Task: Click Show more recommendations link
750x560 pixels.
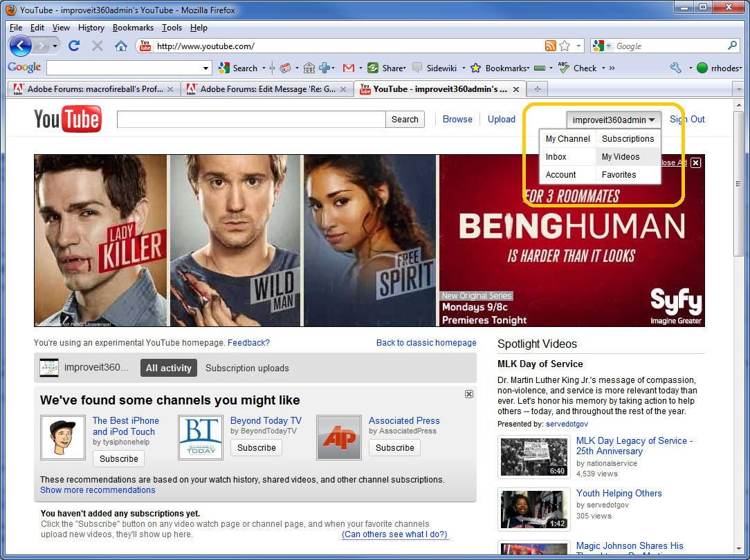Action: pyautogui.click(x=98, y=489)
